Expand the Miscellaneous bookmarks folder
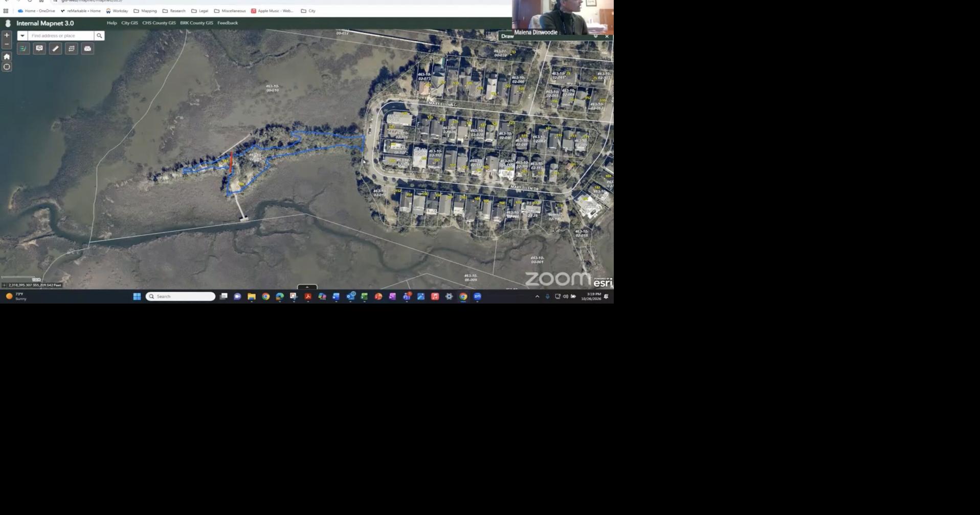Image resolution: width=980 pixels, height=515 pixels. 230,11
